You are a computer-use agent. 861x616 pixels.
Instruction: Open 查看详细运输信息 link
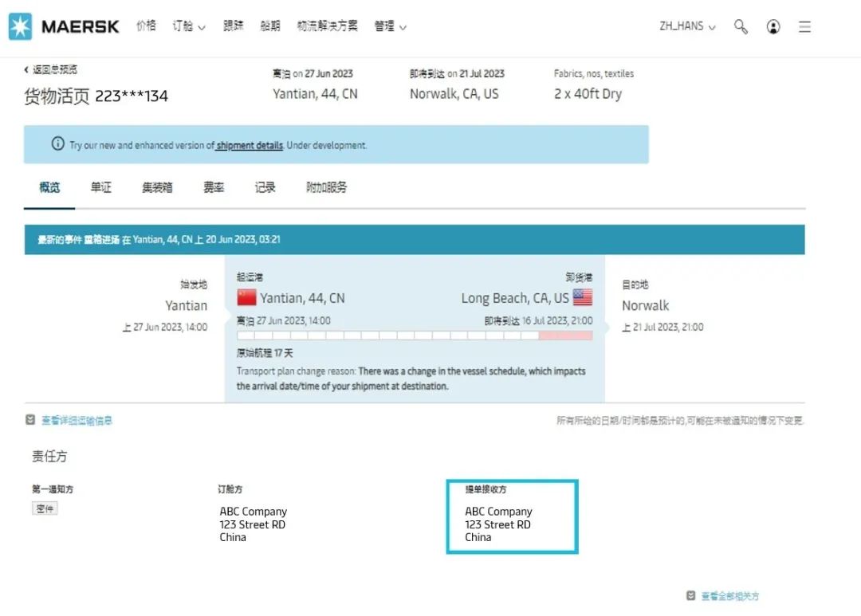click(x=77, y=420)
